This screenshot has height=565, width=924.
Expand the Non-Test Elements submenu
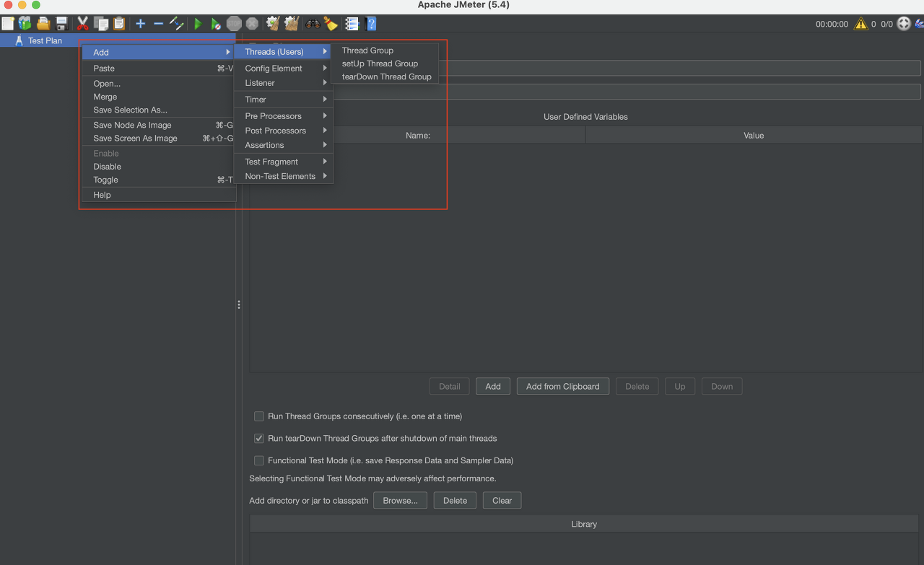pos(284,176)
